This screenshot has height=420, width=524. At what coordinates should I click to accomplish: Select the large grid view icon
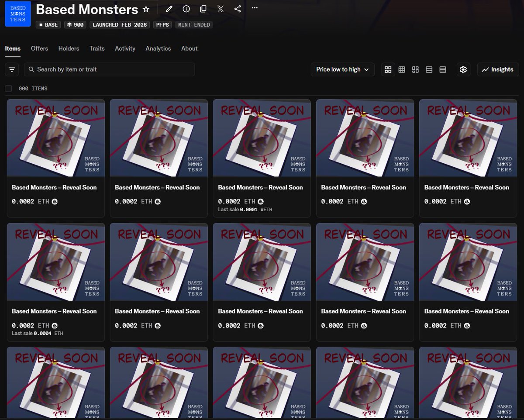coord(388,69)
